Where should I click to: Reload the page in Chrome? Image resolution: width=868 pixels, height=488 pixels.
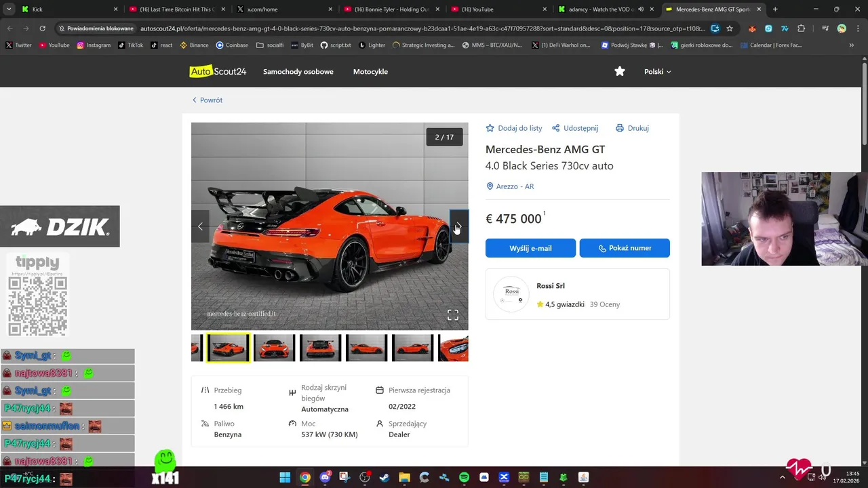(x=42, y=28)
